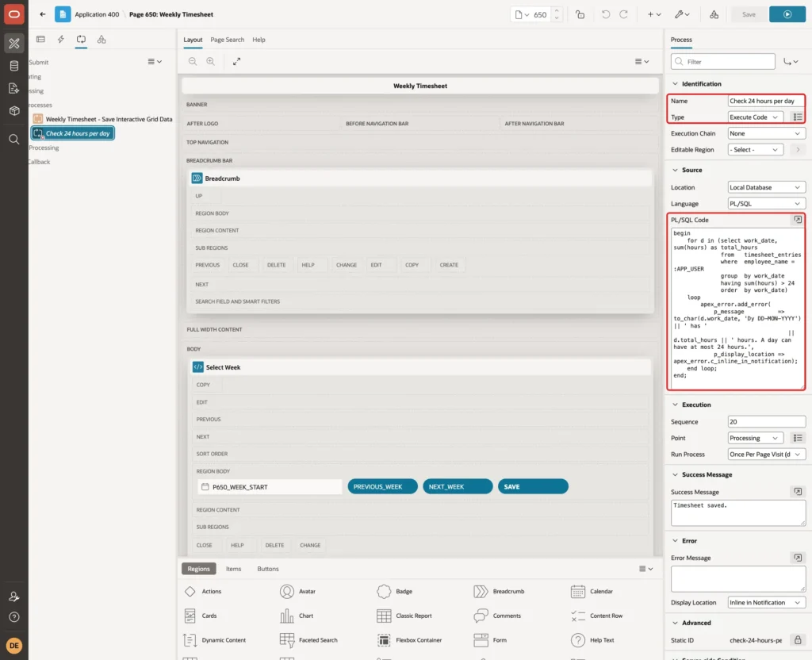This screenshot has height=660, width=812.
Task: Open Type quick pick list icon
Action: [798, 117]
